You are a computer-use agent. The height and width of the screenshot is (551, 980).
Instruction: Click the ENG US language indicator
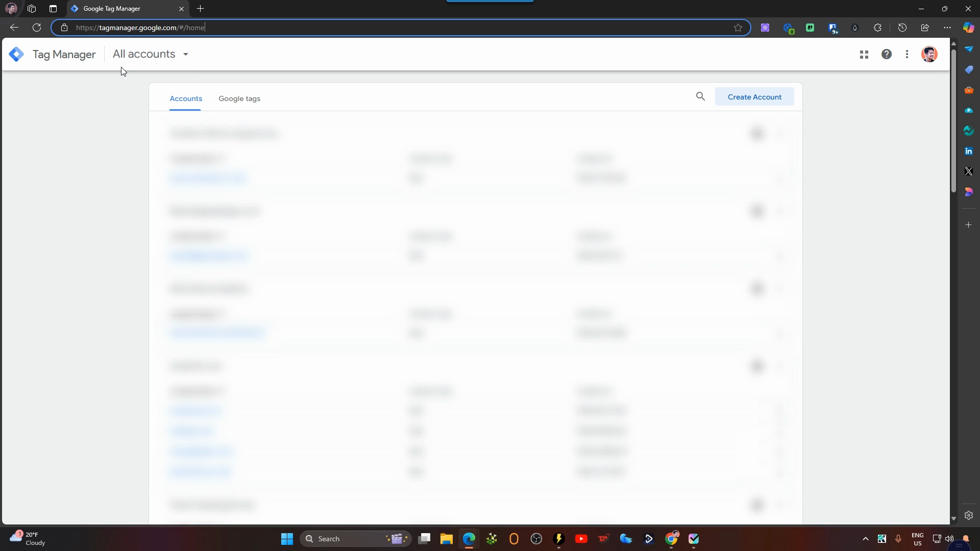pos(918,539)
